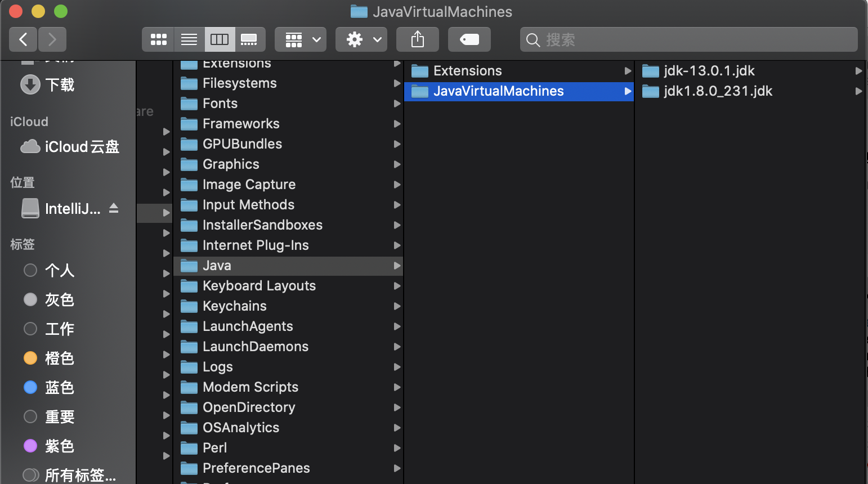
Task: Click disclosure arrow beside Fonts folder
Action: click(397, 104)
